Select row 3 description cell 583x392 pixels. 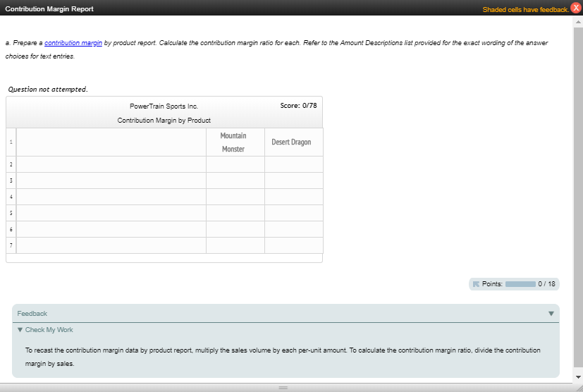(111, 180)
